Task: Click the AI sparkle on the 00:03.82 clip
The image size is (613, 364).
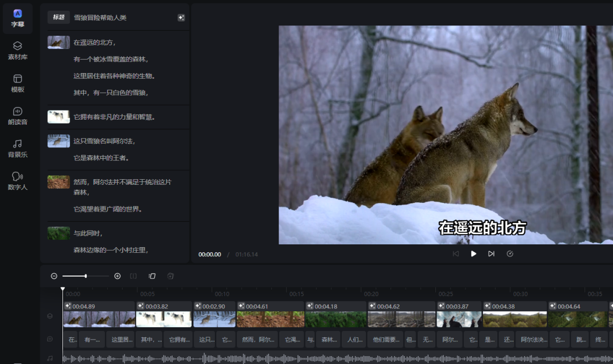Action: (x=140, y=306)
